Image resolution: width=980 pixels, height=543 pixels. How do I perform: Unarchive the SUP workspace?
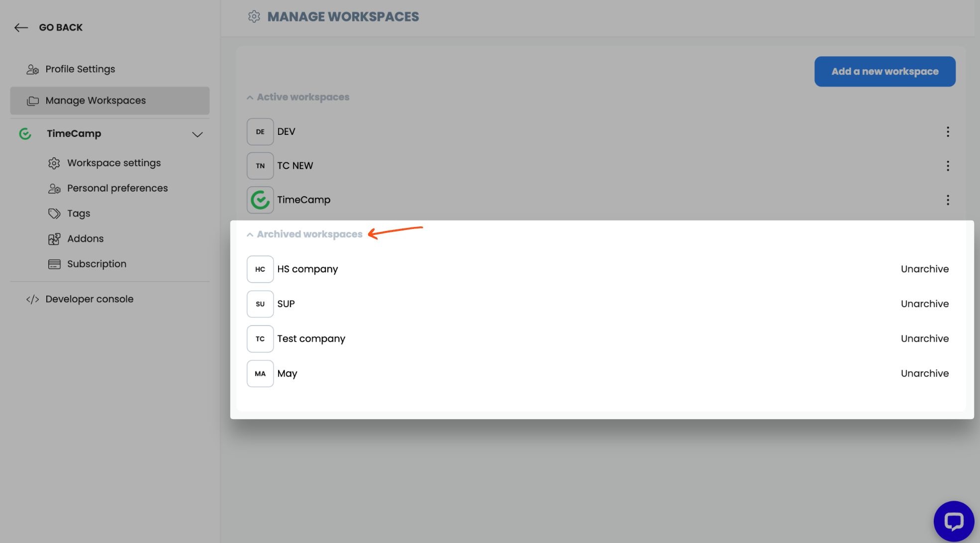pyautogui.click(x=924, y=304)
